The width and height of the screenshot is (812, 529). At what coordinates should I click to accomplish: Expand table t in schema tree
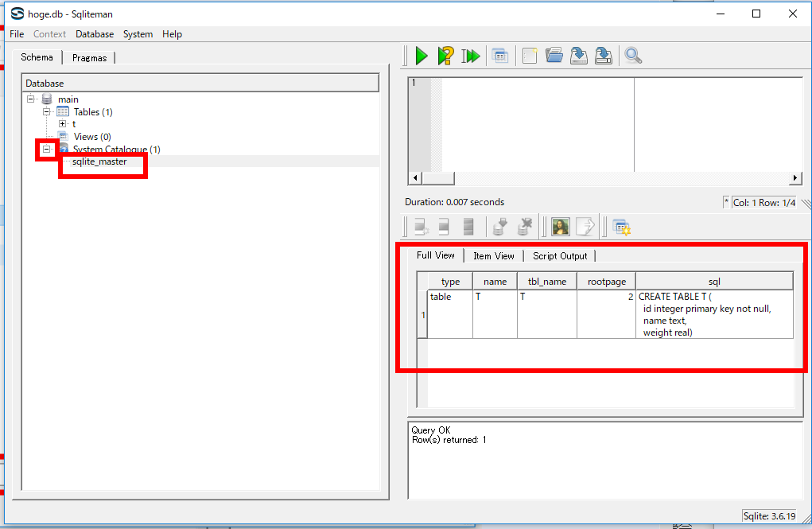click(x=63, y=124)
